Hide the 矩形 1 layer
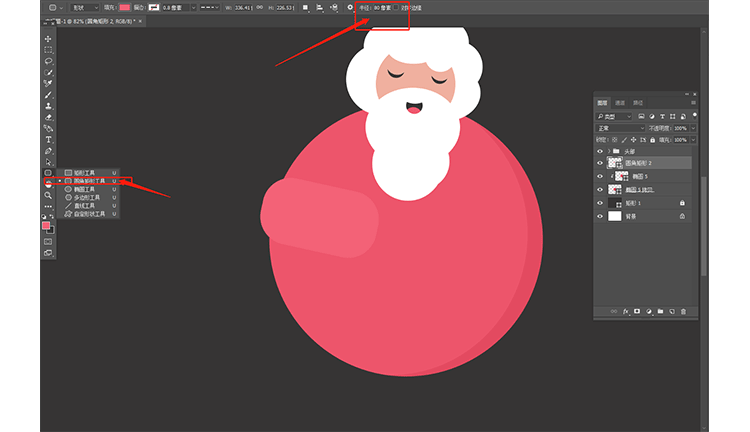Screen dimensions: 750x432 pyautogui.click(x=600, y=203)
